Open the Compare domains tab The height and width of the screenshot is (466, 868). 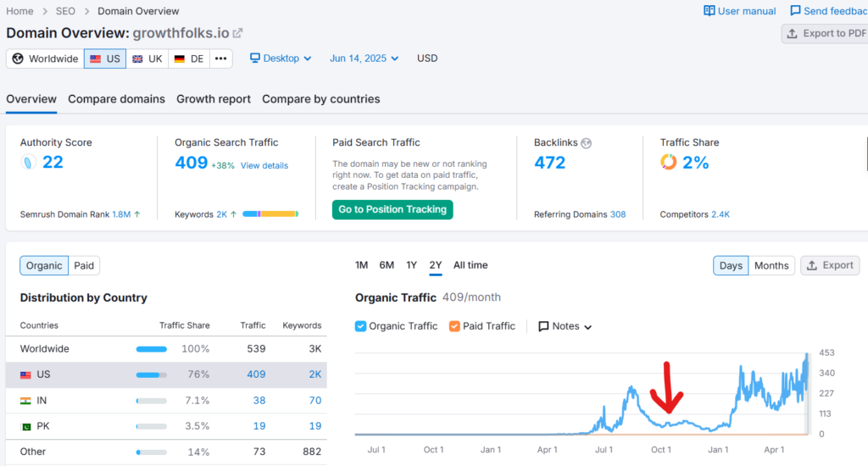[x=116, y=99]
